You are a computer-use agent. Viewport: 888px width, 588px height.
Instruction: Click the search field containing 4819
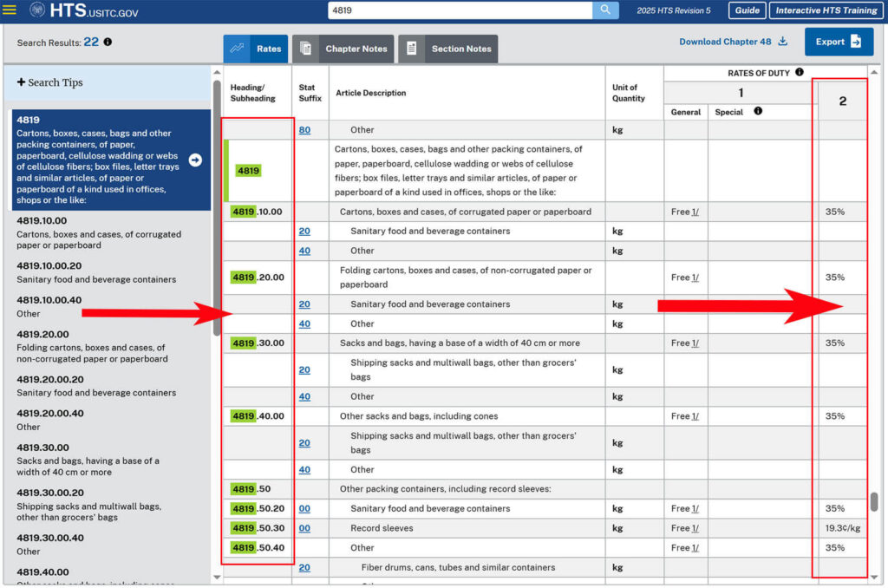(460, 10)
